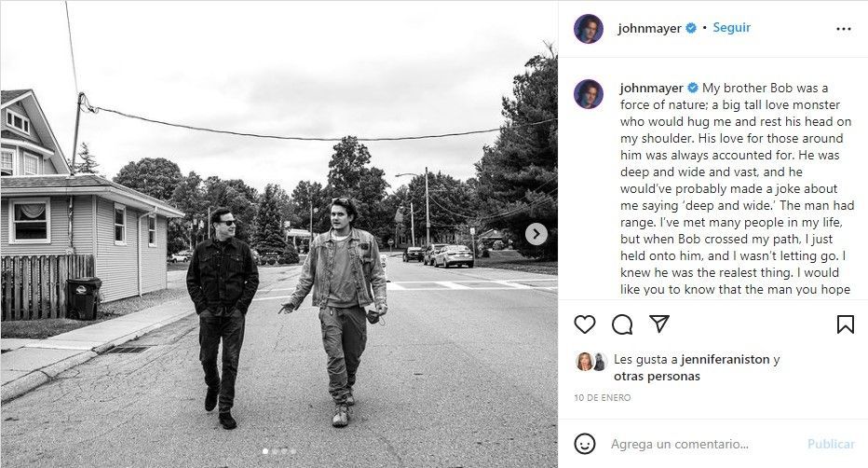Open the 10 DE ENERO post date link
This screenshot has height=468, width=868.
point(603,398)
